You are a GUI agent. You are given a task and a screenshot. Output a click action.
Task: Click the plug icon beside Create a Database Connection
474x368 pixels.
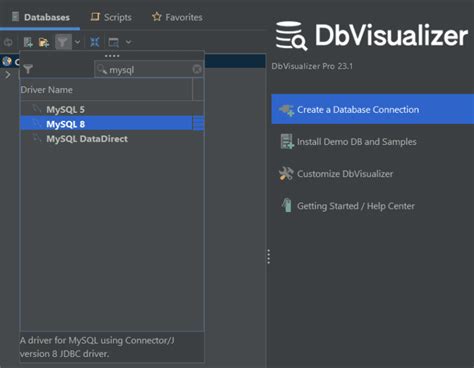click(x=286, y=109)
